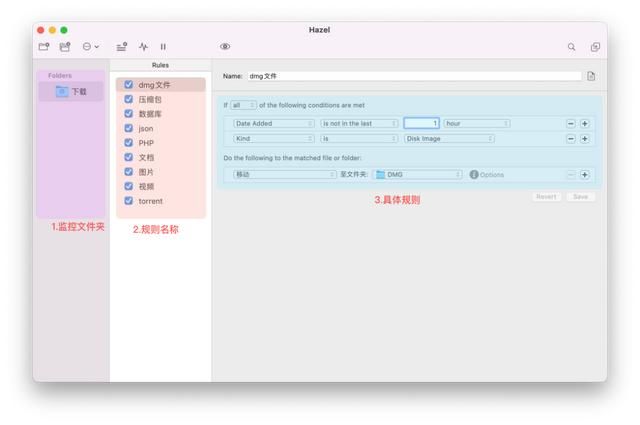Toggle the torrent rule checkbox
Viewport: 640px width, 425px height.
pos(129,201)
